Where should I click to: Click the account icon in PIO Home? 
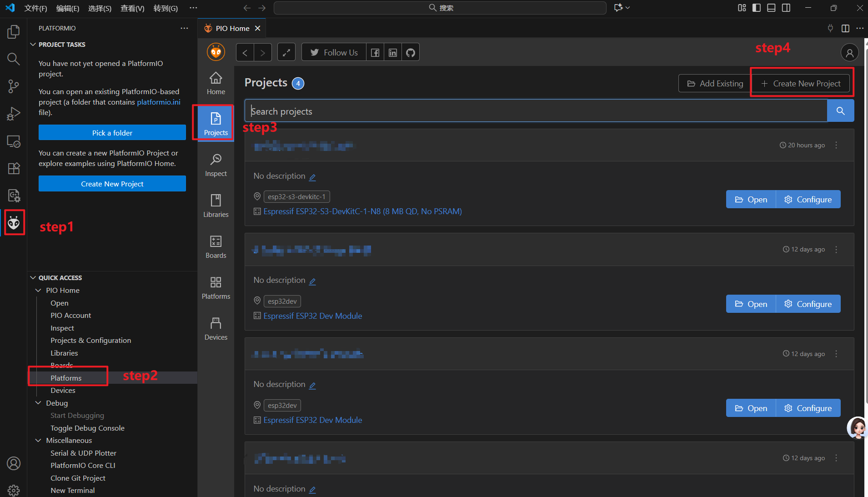click(x=849, y=52)
